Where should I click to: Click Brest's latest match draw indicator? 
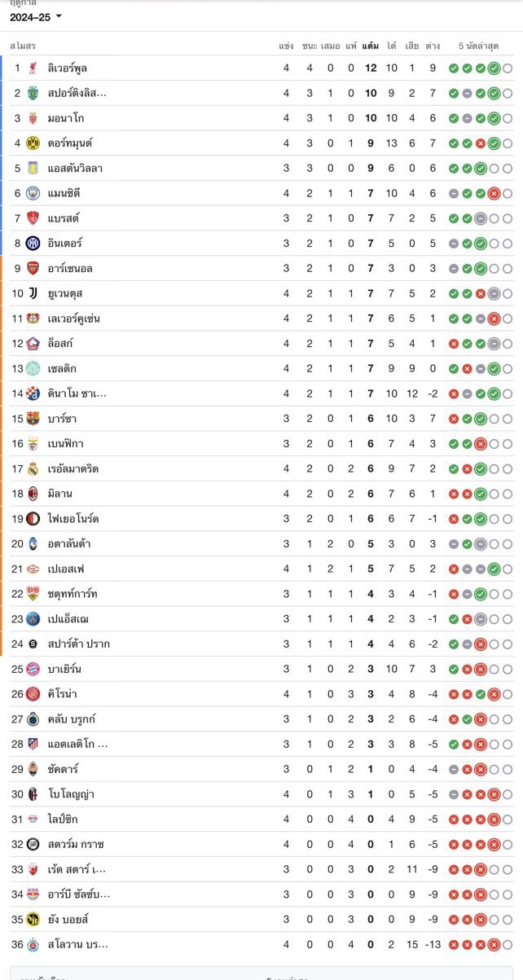(x=481, y=218)
